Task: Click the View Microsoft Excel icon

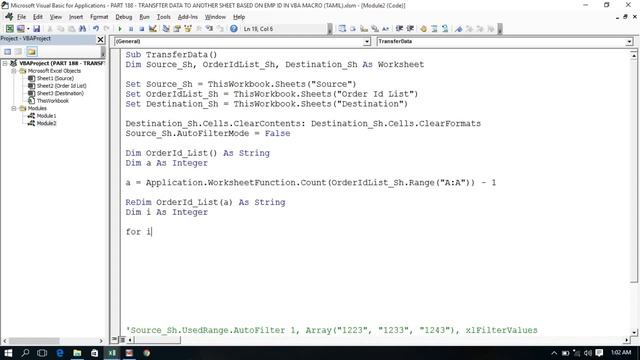Action: tap(9, 29)
